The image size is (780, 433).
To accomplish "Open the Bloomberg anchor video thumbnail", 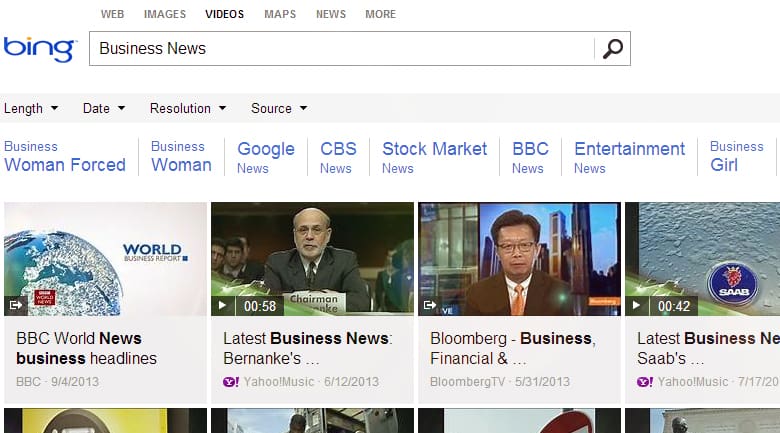I will (519, 259).
